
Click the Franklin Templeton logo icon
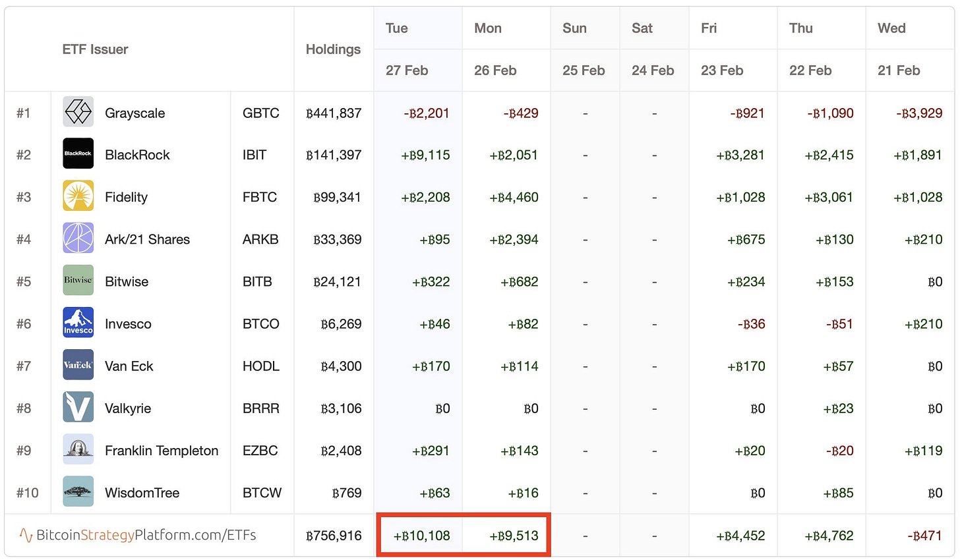coord(78,449)
